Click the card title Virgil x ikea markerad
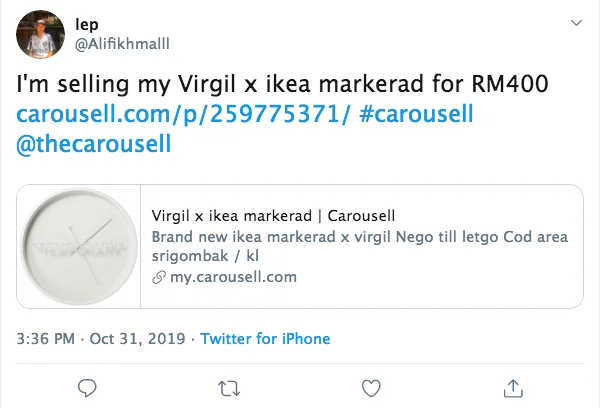This screenshot has width=600, height=408. pos(232,216)
